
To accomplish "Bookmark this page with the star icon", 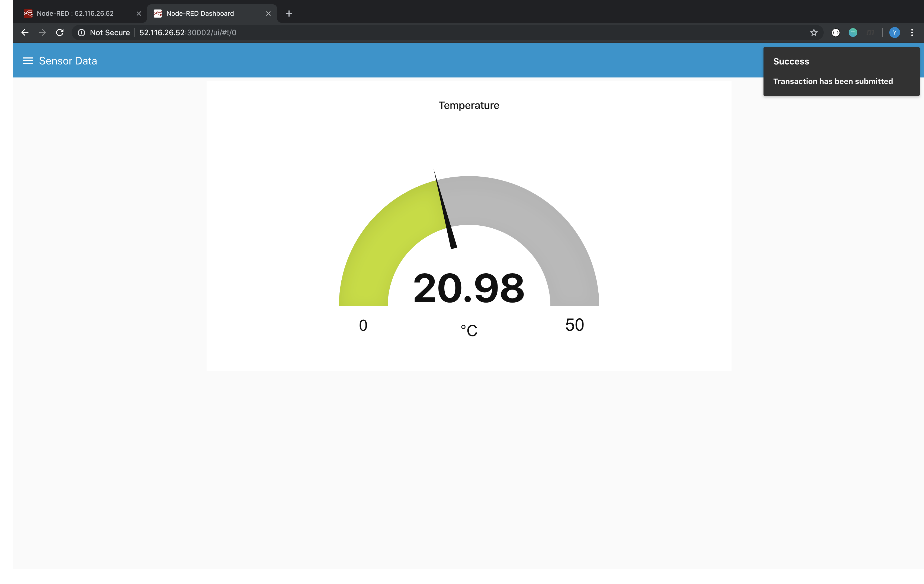I will click(x=813, y=33).
